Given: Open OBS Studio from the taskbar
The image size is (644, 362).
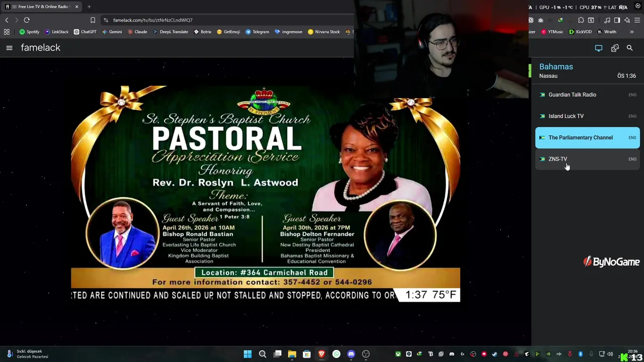Looking at the screenshot, I should pyautogui.click(x=366, y=354).
